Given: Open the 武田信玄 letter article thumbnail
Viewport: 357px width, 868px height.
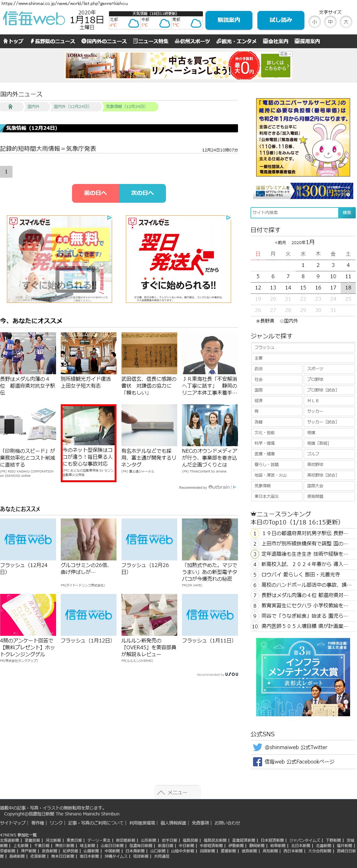Looking at the screenshot, I should pos(149,353).
